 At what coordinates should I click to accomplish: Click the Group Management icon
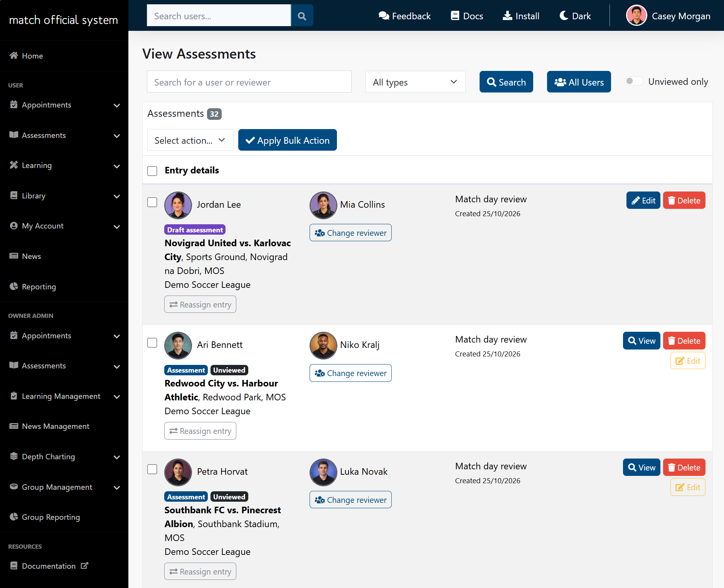[14, 487]
